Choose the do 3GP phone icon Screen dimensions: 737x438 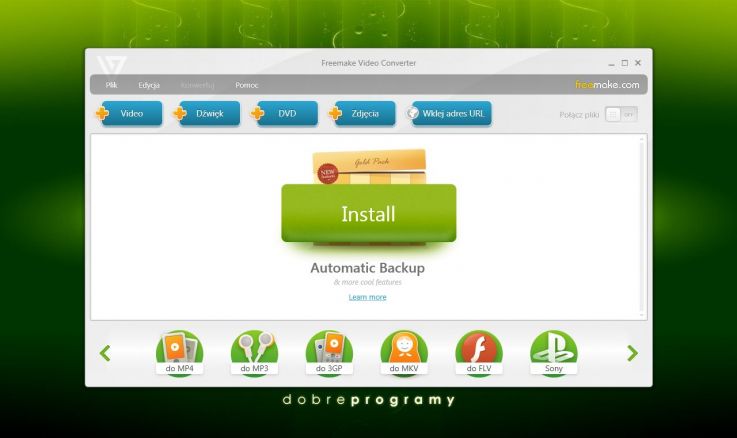point(329,352)
